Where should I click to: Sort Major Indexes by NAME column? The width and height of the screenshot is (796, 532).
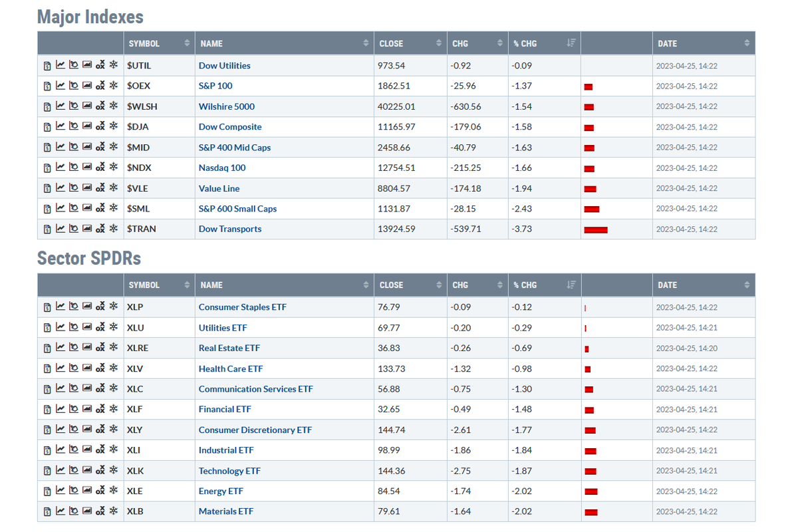click(285, 43)
